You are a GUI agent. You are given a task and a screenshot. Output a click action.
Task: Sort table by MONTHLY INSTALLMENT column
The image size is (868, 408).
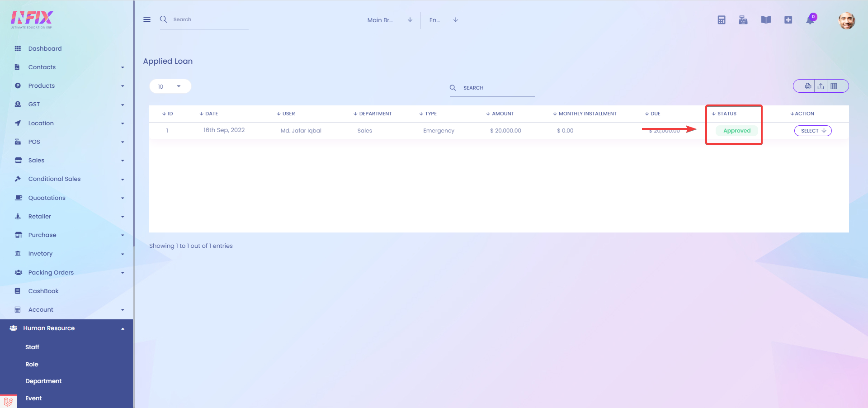pyautogui.click(x=585, y=114)
